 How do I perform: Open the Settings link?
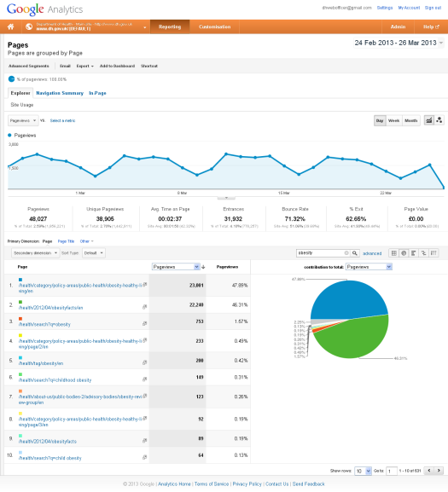point(385,8)
